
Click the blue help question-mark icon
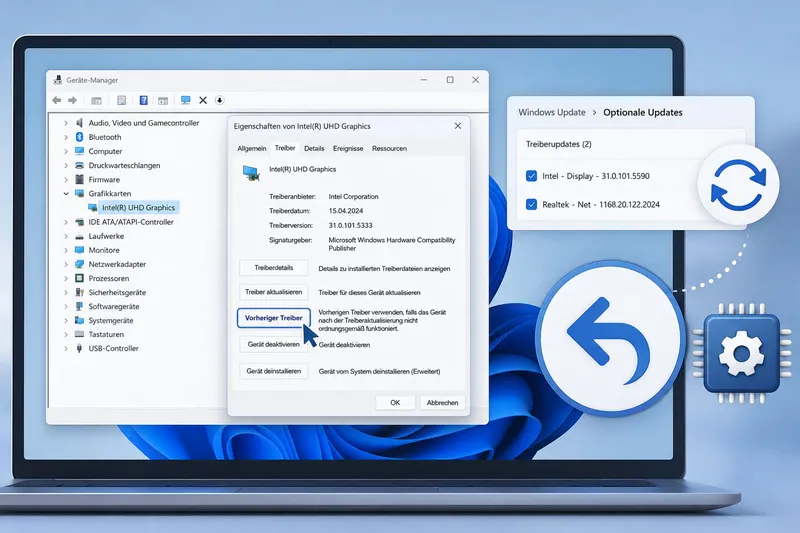(x=143, y=100)
